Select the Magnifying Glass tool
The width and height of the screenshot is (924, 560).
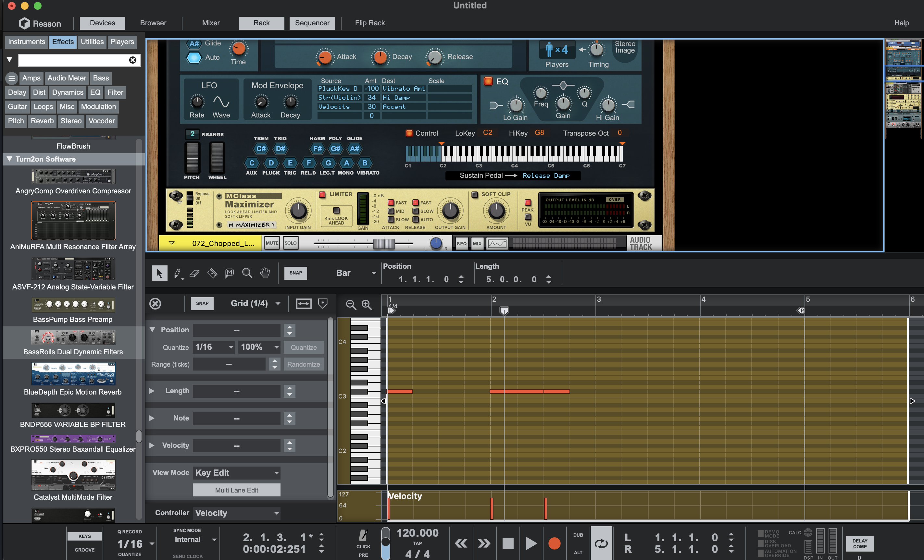[247, 273]
